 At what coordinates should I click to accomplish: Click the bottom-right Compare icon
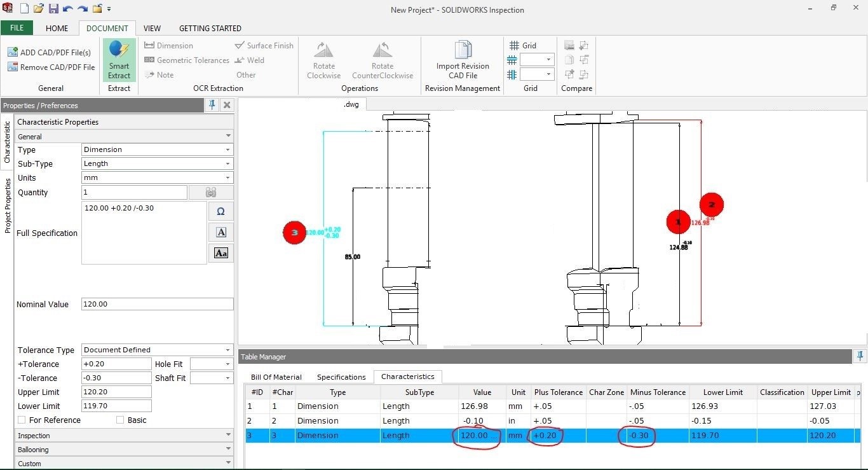[x=584, y=74]
